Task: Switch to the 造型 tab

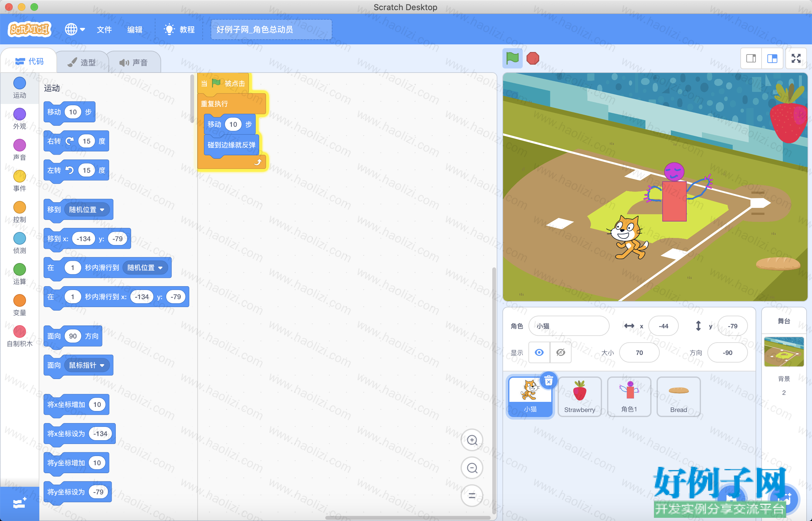Action: (82, 62)
